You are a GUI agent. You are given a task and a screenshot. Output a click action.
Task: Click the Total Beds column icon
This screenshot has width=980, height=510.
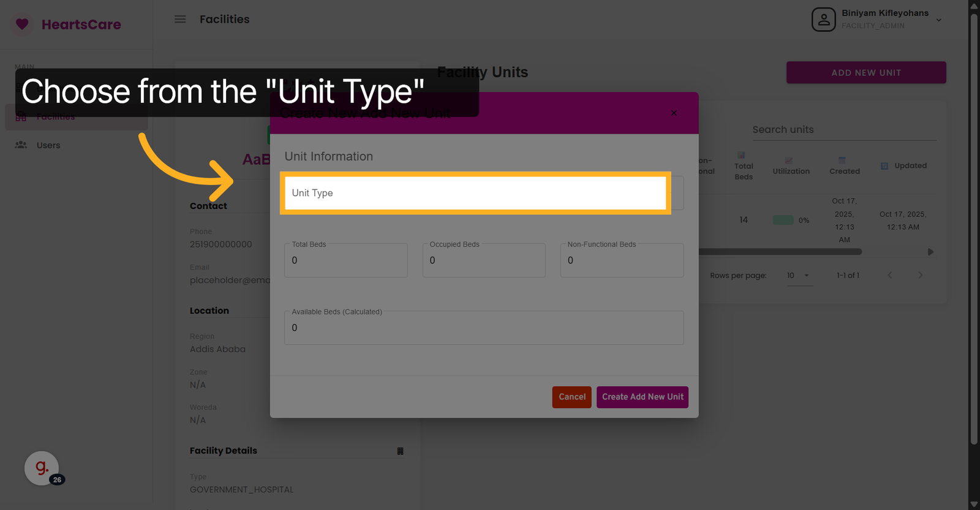(741, 155)
